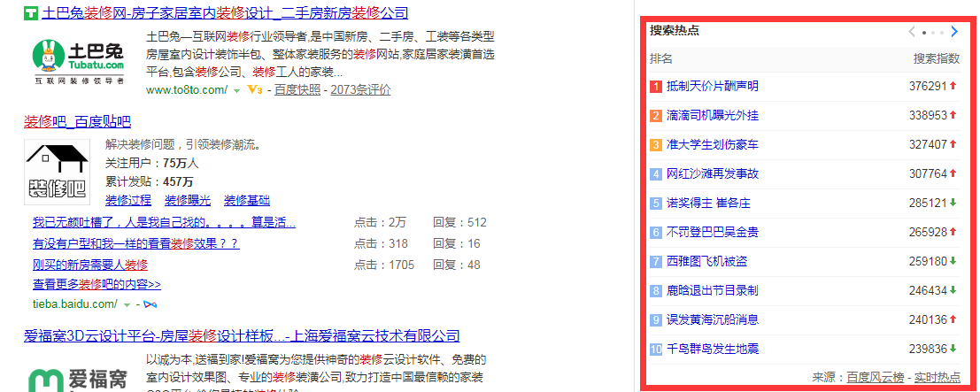The height and width of the screenshot is (392, 980).
Task: Open hot topic 误发黄海沉船消息
Action: [713, 319]
